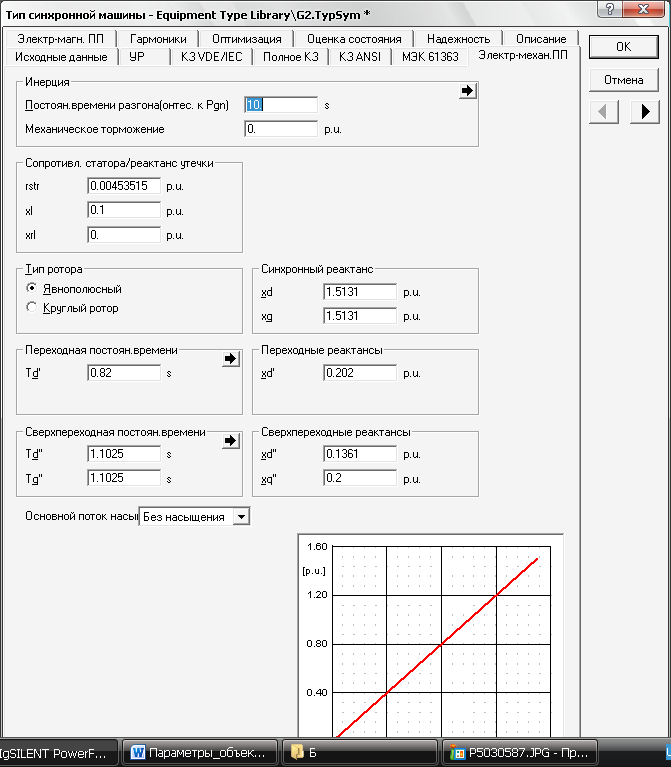Open the Электр-магн. ПП tab
671x767 pixels.
point(60,39)
